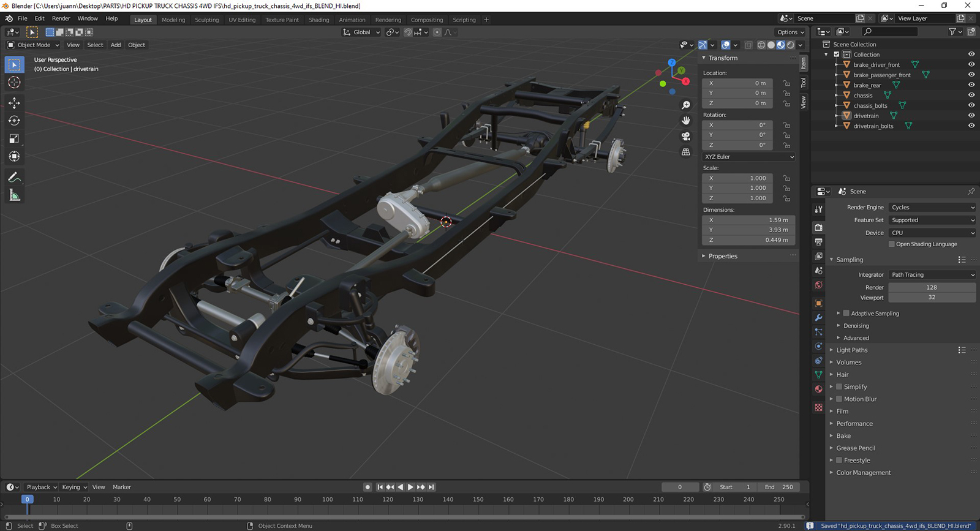Screen dimensions: 980x531
Task: Open the Texture properties checker tab
Action: 818,407
